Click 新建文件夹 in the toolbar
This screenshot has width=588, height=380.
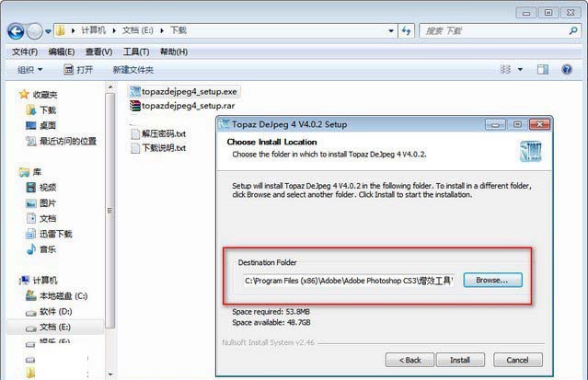point(133,70)
